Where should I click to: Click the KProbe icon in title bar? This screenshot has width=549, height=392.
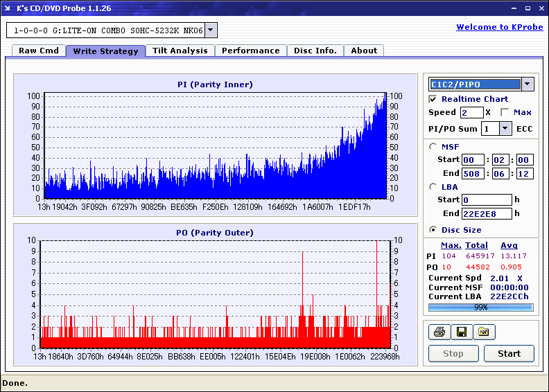(8, 8)
